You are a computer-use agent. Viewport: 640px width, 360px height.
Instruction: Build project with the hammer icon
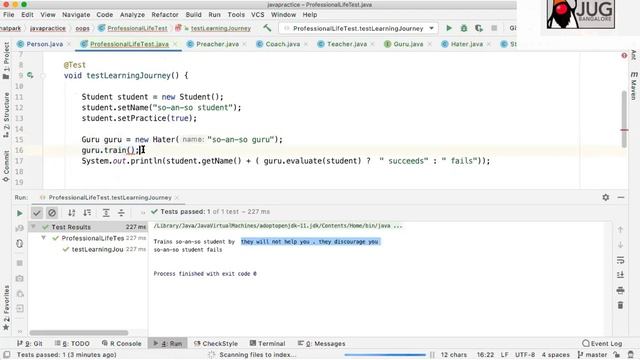(x=267, y=28)
